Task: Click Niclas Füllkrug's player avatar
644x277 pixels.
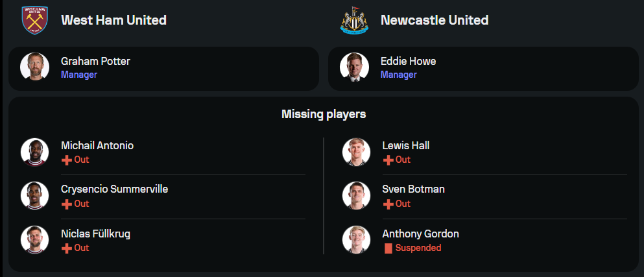Action: tap(34, 240)
